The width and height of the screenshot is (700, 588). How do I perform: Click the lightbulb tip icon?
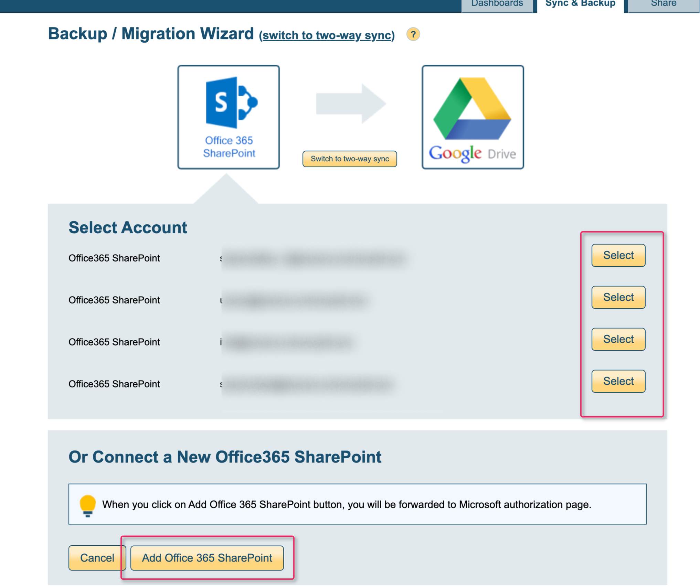click(x=88, y=505)
